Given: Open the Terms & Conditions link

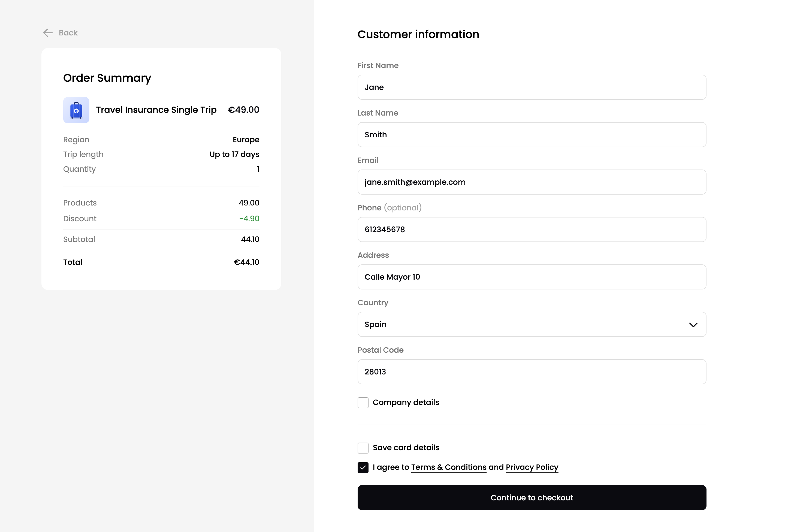Looking at the screenshot, I should 449,467.
